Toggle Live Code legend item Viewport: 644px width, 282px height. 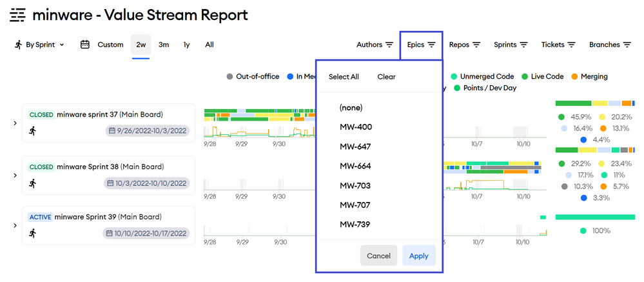click(543, 76)
